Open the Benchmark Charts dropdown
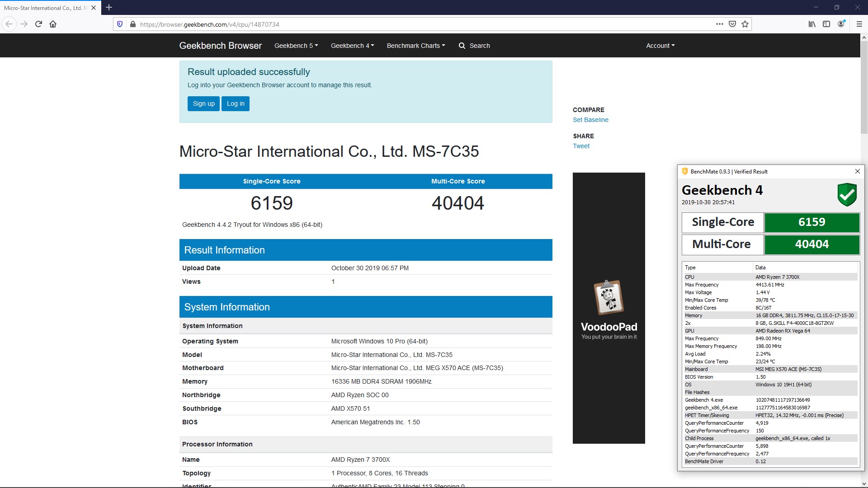This screenshot has width=868, height=488. pos(416,46)
